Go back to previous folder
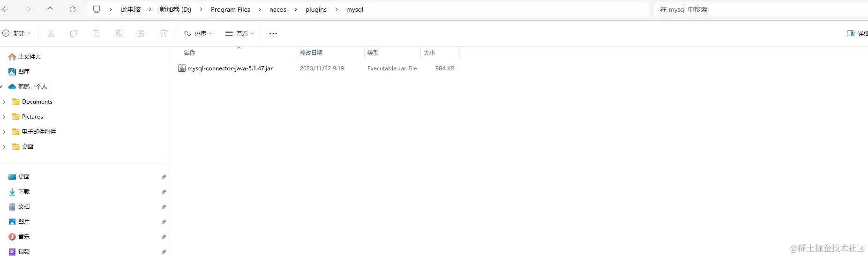 coord(5,9)
